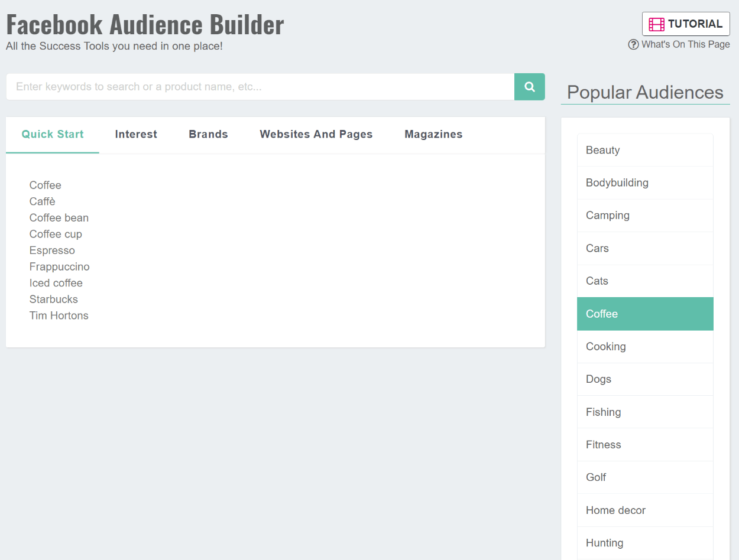The height and width of the screenshot is (560, 739).
Task: Click the film icon in Tutorial button
Action: (x=657, y=24)
